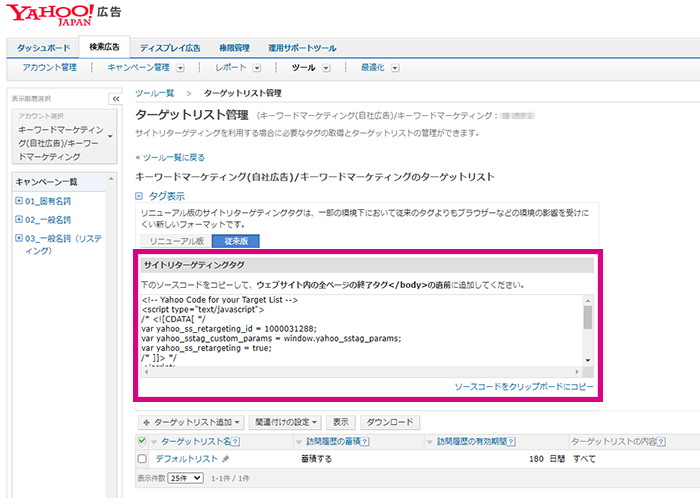The height and width of the screenshot is (498, 700).
Task: Expand the 02_一般名詞 campaign tree node
Action: tap(19, 219)
